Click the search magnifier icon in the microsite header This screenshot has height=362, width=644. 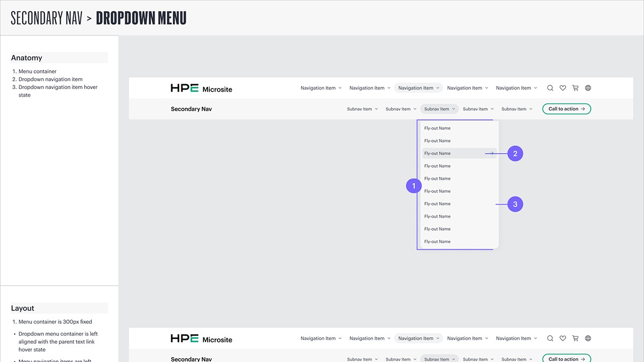tap(550, 87)
